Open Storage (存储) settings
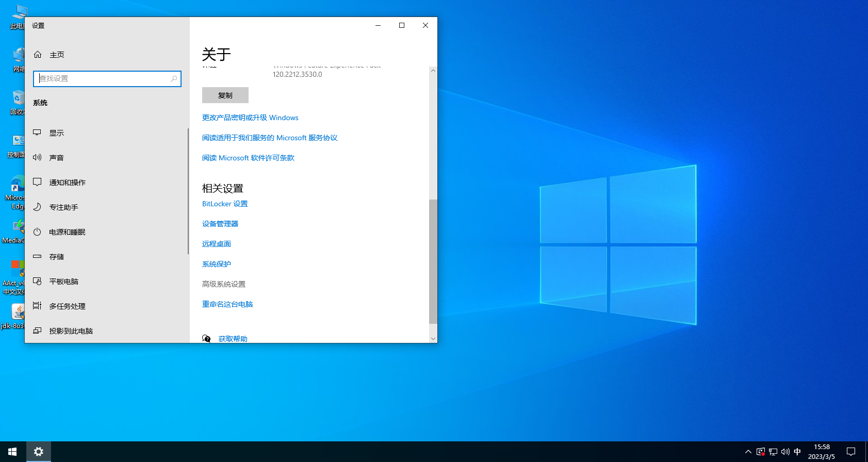This screenshot has width=868, height=462. tap(107, 257)
